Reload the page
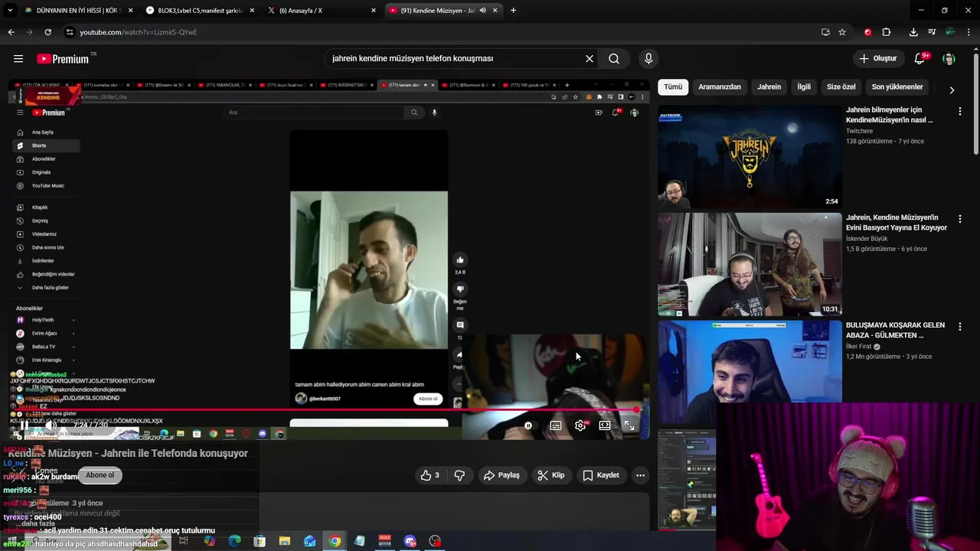 [x=47, y=32]
